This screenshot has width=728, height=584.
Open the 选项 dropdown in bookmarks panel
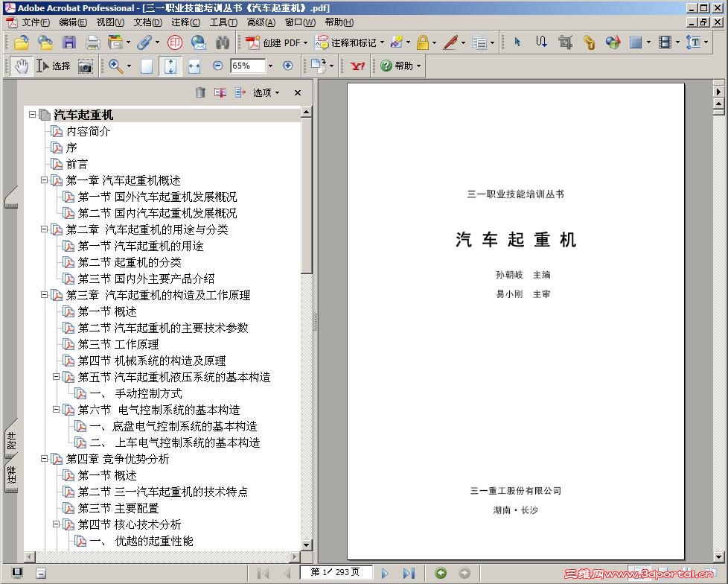(x=266, y=92)
